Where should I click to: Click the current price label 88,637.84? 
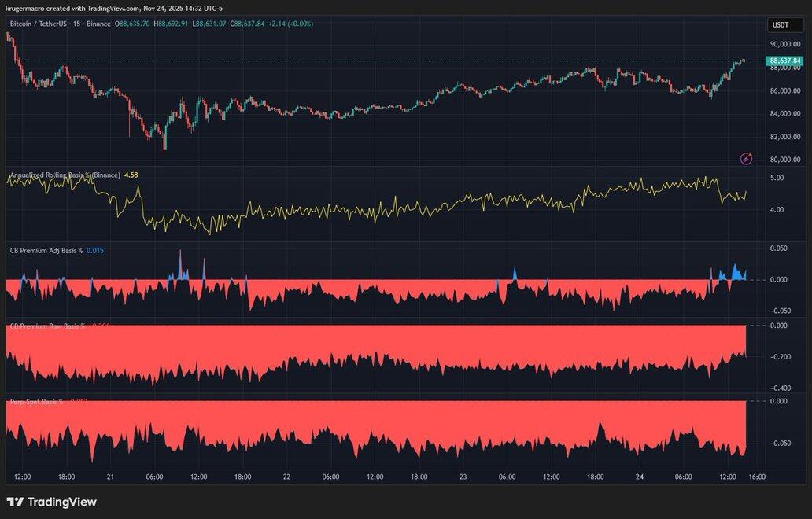tap(784, 61)
